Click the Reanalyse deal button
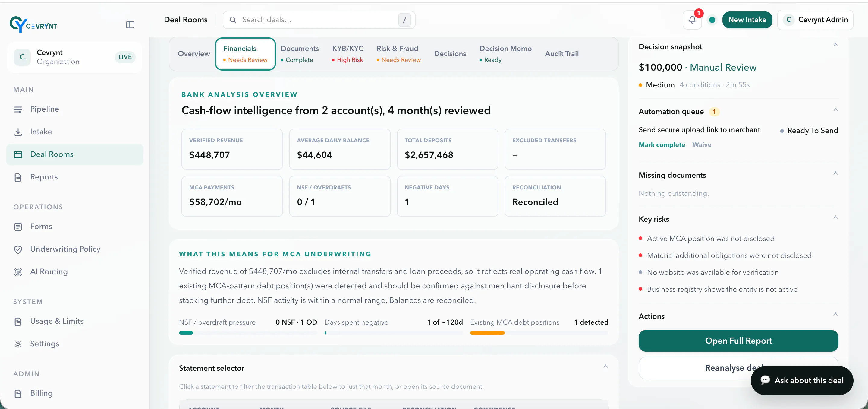The height and width of the screenshot is (409, 868). click(x=738, y=367)
